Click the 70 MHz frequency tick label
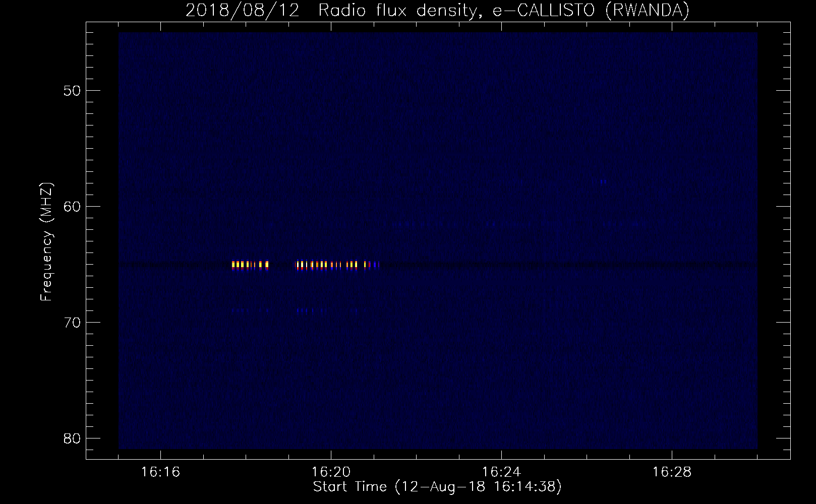 pos(73,323)
